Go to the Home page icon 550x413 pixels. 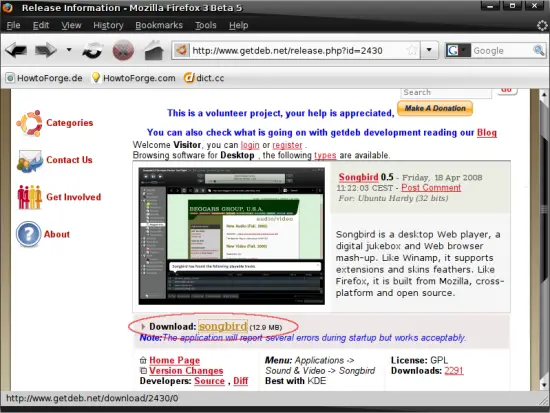click(154, 50)
